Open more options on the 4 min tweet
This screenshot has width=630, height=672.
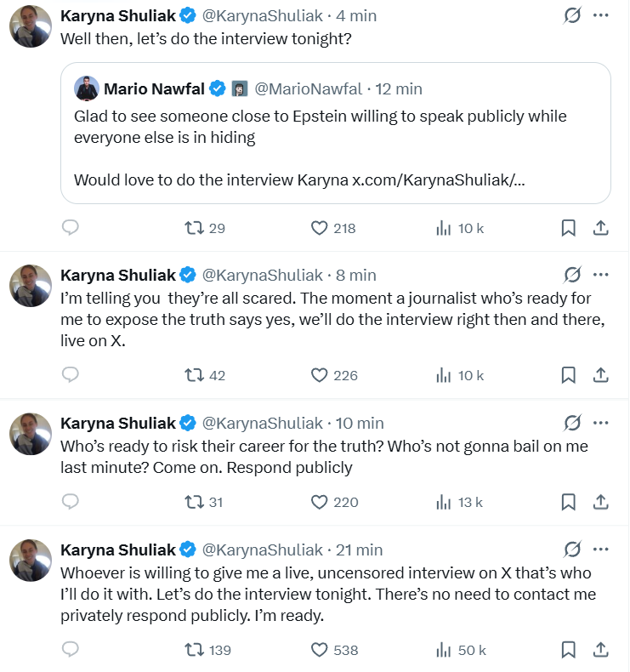pos(600,16)
